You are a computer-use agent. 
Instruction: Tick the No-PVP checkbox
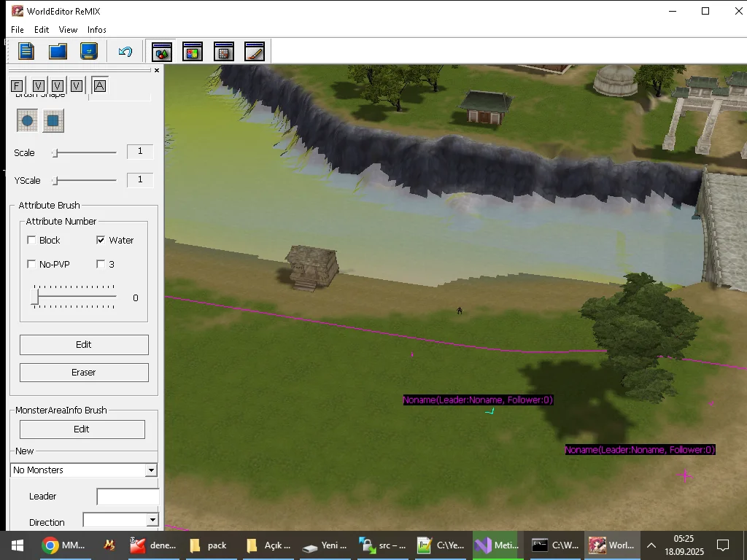coord(31,264)
